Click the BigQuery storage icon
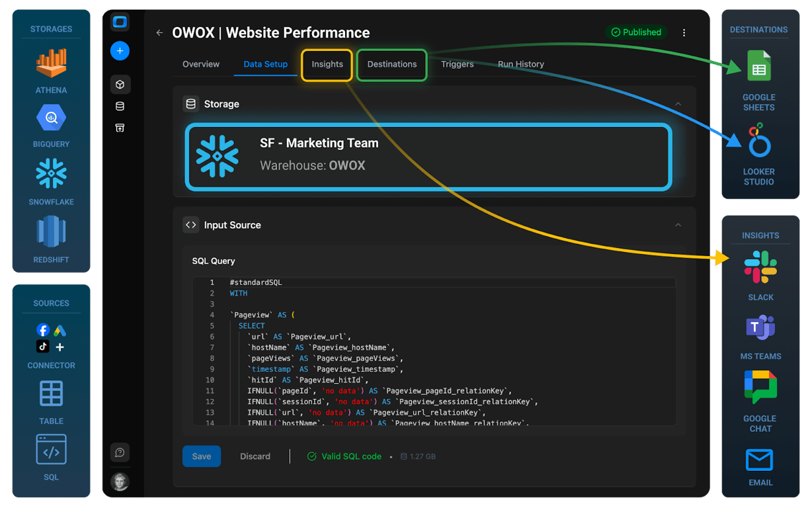Image resolution: width=812 pixels, height=508 pixels. click(x=51, y=118)
